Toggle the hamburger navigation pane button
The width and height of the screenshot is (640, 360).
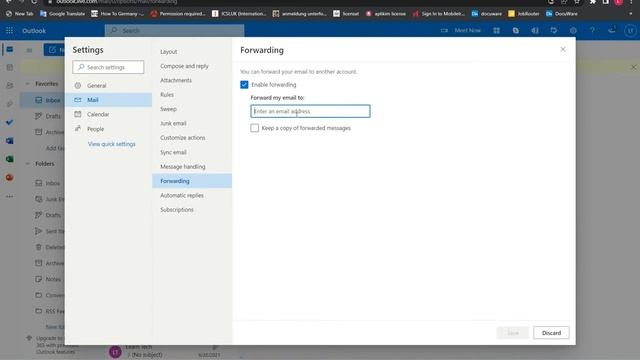(29, 50)
